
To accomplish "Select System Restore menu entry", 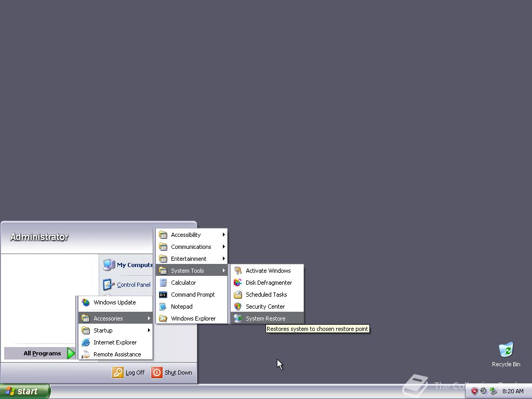I will tap(267, 318).
